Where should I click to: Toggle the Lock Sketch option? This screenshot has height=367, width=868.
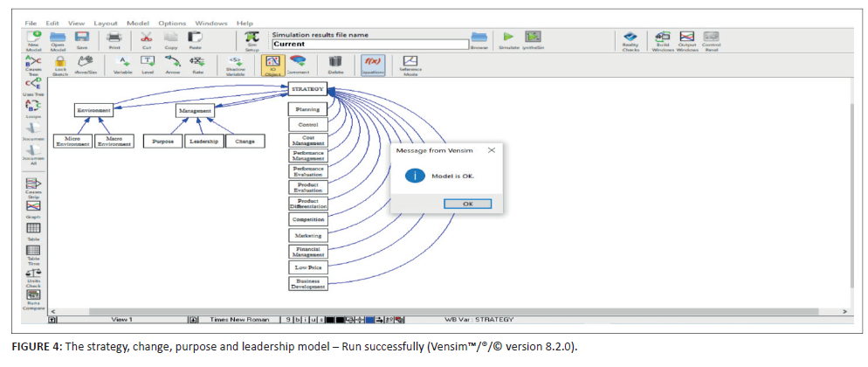pos(61,64)
